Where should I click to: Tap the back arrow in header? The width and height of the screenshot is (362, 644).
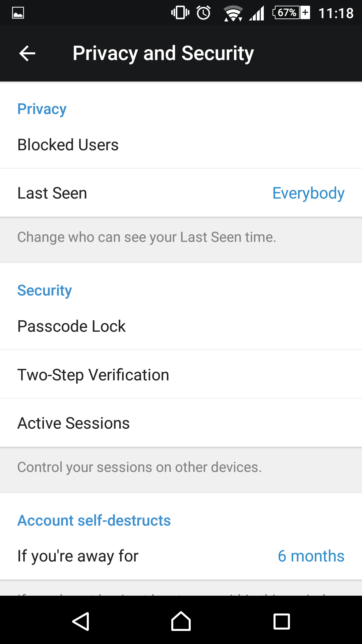coord(27,53)
